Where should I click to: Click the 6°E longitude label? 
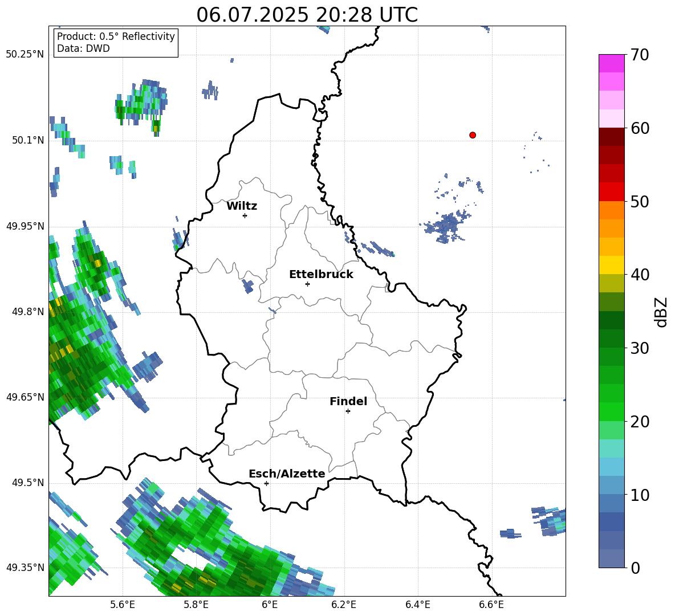(270, 605)
